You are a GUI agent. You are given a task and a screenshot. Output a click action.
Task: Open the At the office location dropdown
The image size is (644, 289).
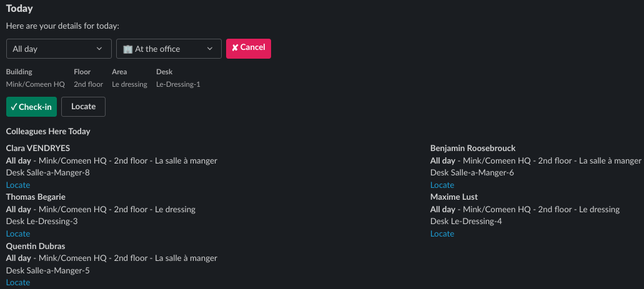click(169, 49)
